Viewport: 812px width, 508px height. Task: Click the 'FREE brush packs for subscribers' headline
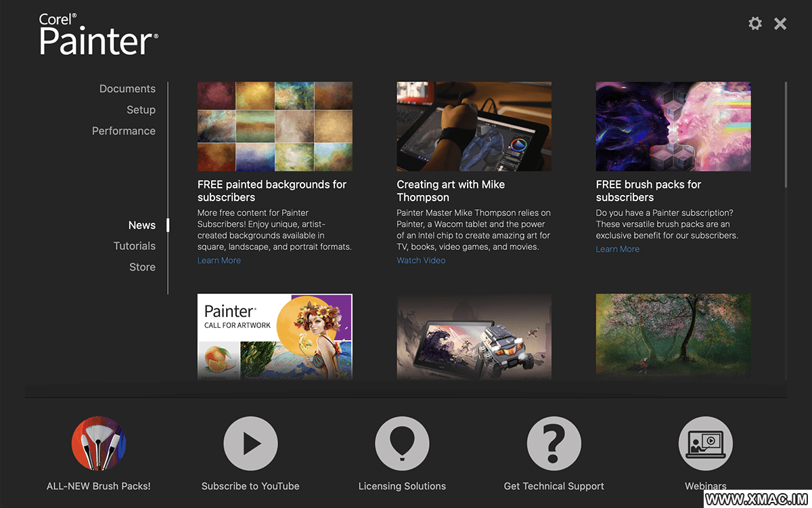coord(648,191)
